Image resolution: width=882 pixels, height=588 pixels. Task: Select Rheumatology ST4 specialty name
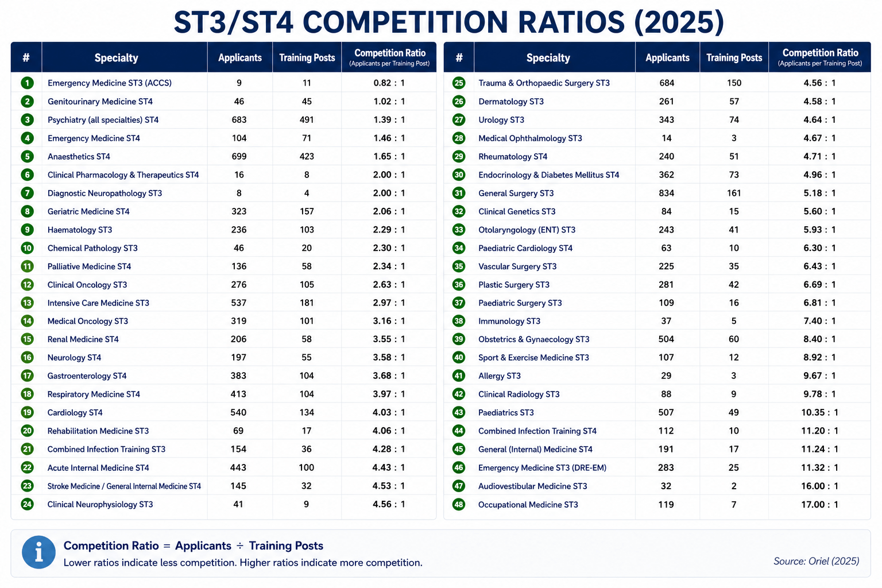pos(513,157)
